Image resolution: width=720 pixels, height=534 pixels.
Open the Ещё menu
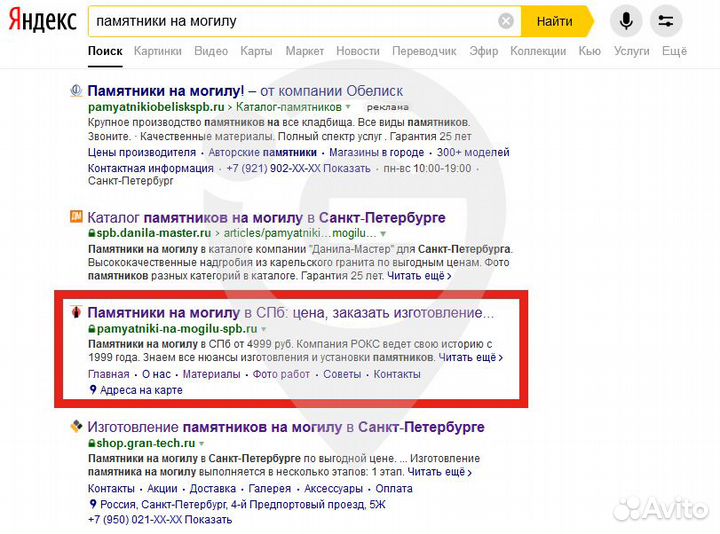coord(674,51)
